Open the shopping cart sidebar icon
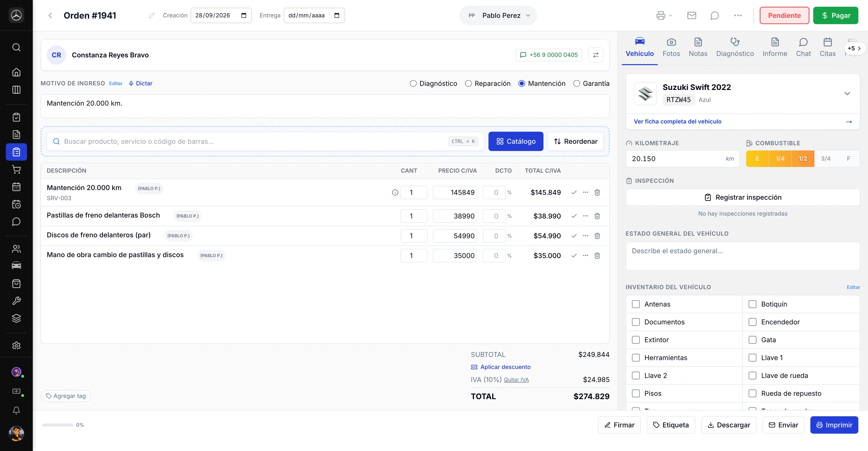 coord(16,169)
